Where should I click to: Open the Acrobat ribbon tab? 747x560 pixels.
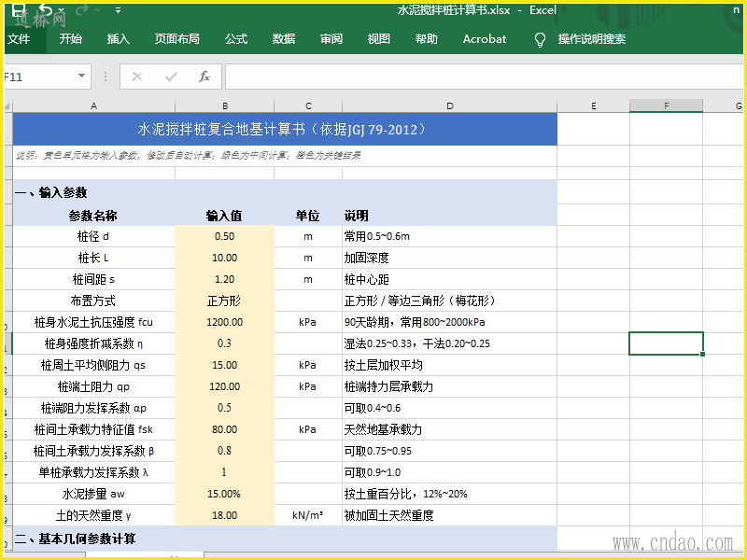[485, 39]
